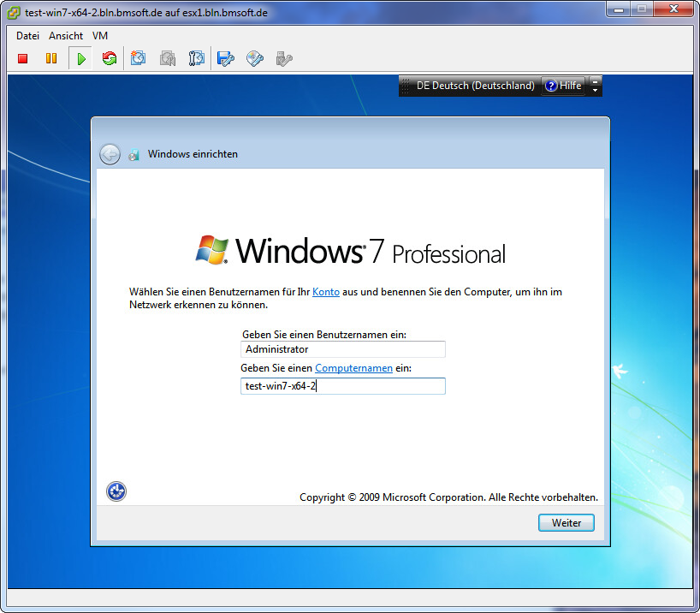Click the Benutzernamen field containing Administrator
This screenshot has height=613, width=700.
pos(343,349)
